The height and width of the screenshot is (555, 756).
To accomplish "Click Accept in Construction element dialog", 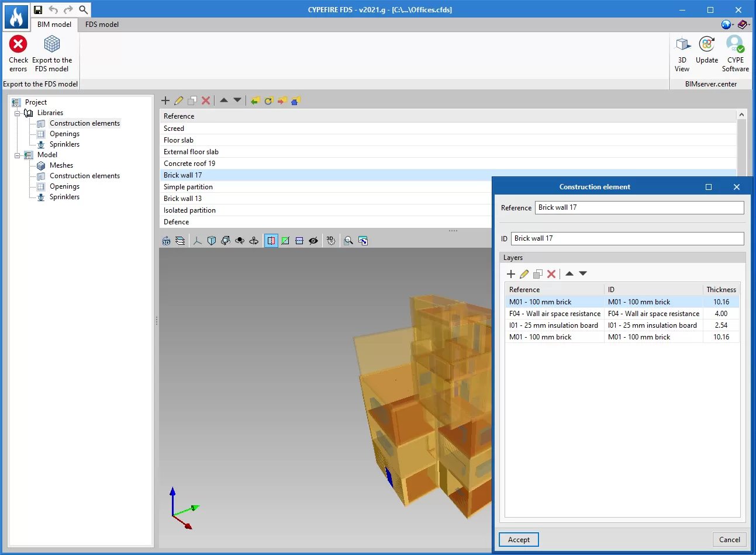I will click(x=519, y=540).
